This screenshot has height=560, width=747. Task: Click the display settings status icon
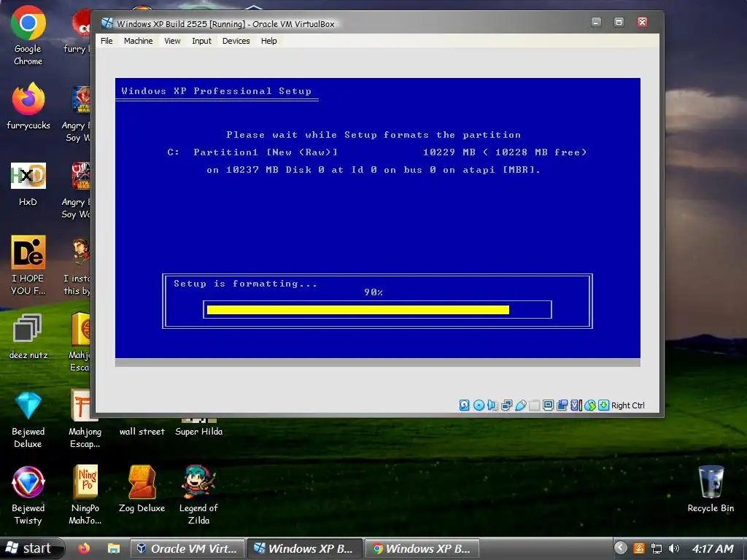pyautogui.click(x=548, y=405)
